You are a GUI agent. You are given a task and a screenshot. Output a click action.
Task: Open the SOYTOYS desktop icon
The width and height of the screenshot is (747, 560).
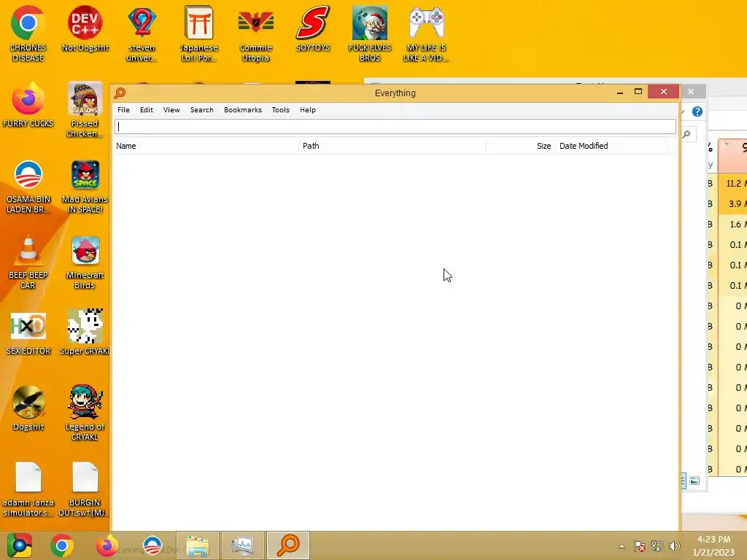313,28
